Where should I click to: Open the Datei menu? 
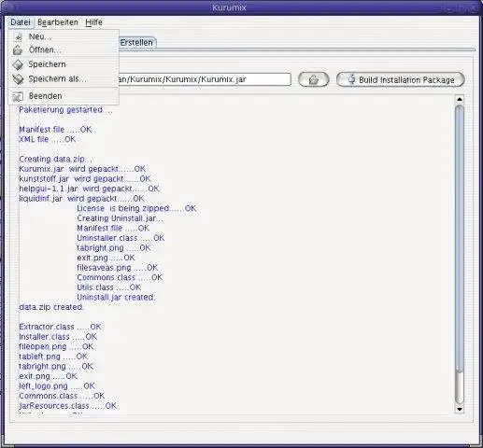pos(21,22)
